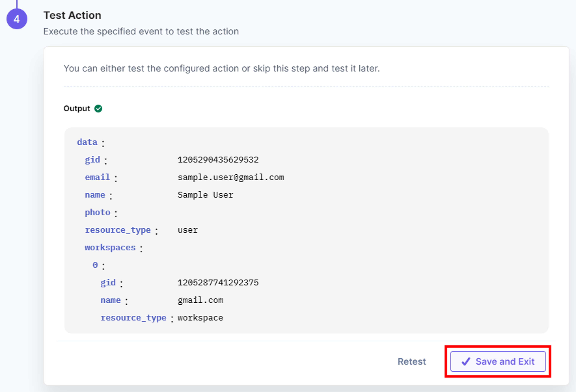Click the 'data' key in output
This screenshot has height=392, width=576.
(x=87, y=142)
